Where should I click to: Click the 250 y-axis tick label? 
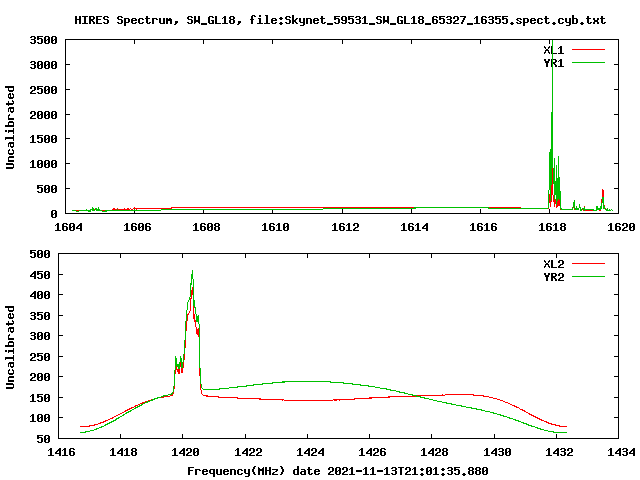pyautogui.click(x=40, y=357)
